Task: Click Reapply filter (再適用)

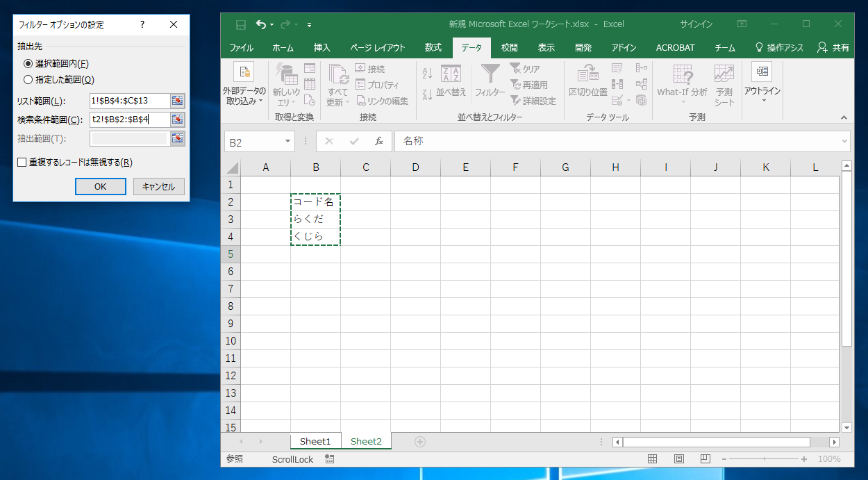Action: click(528, 85)
